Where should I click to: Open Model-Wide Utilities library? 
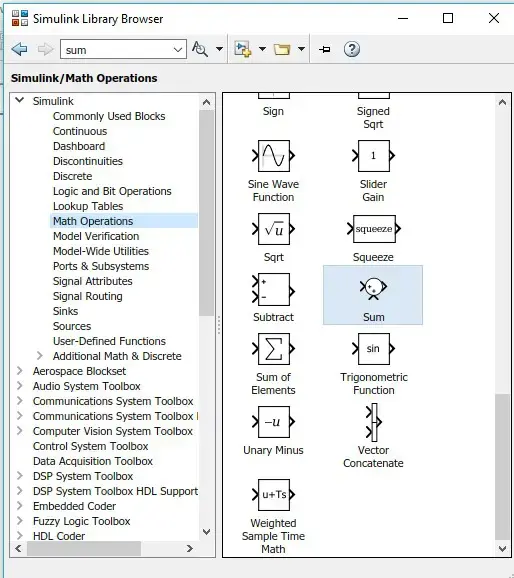(101, 251)
